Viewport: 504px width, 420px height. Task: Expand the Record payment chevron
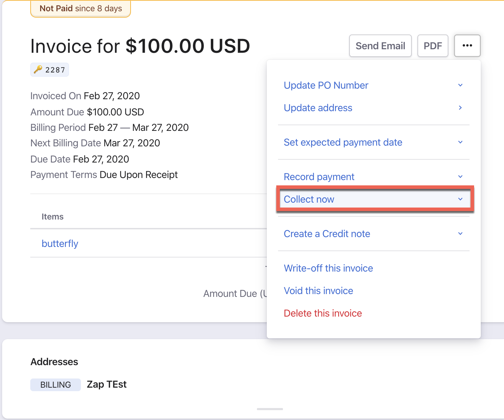(x=460, y=177)
